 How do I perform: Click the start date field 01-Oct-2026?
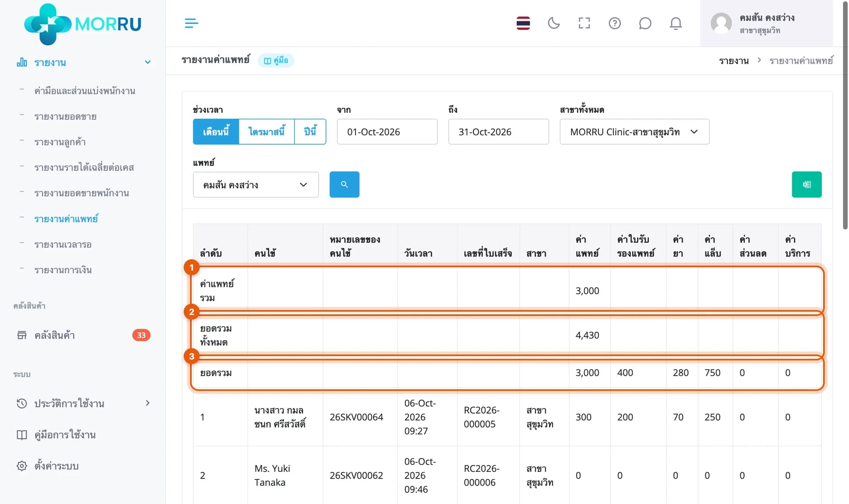(387, 132)
